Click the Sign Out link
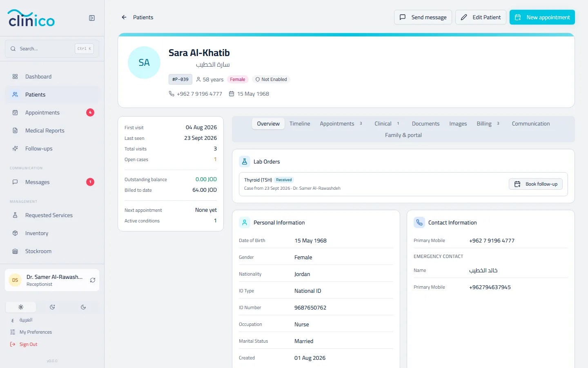 [24, 344]
